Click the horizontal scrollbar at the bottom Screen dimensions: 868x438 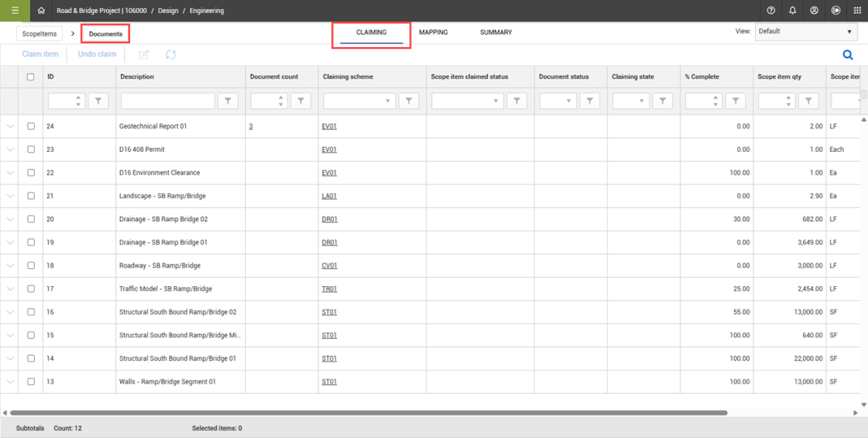(x=362, y=413)
